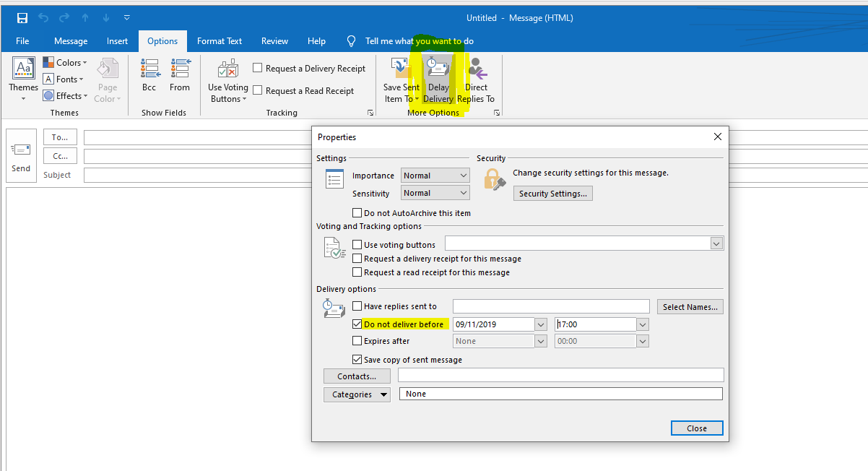Expand the Fonts theme dropdown
Screen dimensions: 868x471
pos(64,79)
